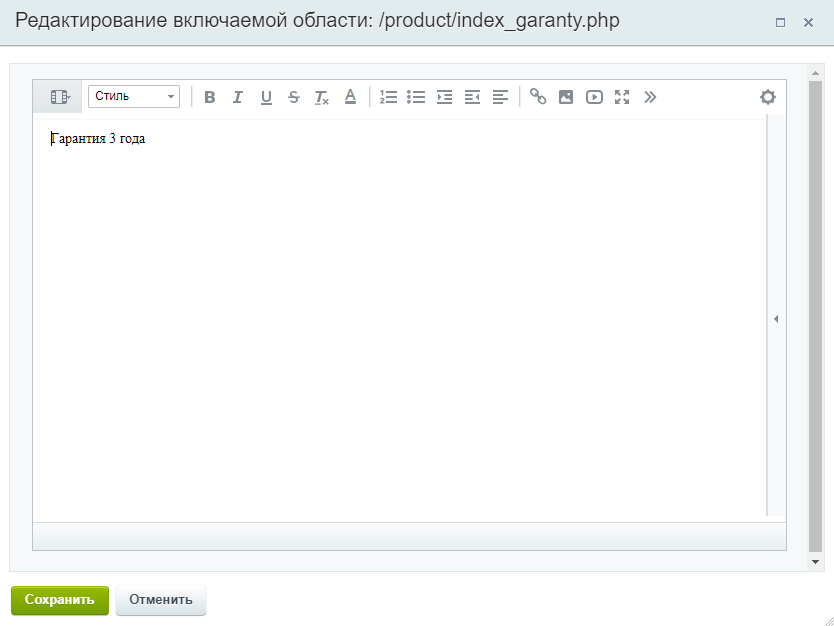Screen dimensions: 834x626
Task: Click the Отменить button
Action: [x=161, y=600]
